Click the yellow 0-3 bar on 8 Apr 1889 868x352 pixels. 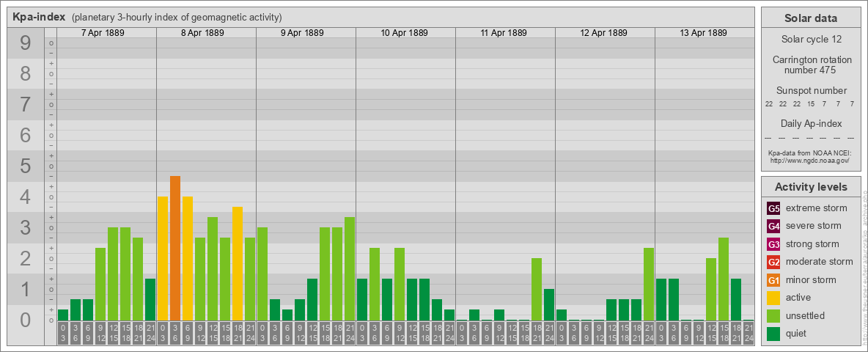163,258
